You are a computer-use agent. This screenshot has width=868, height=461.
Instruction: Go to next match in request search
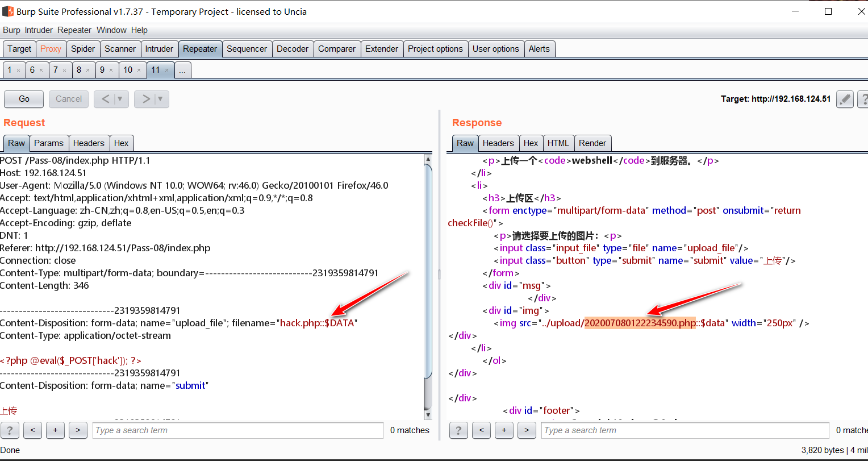coord(78,430)
